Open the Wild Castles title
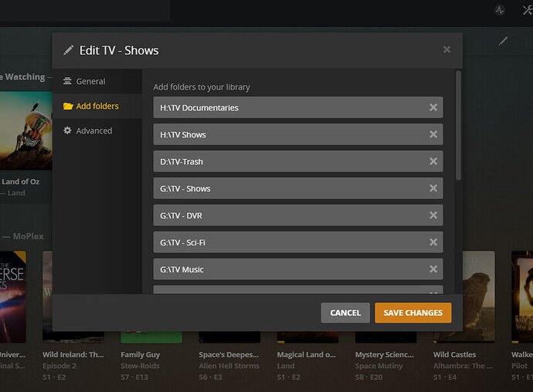The image size is (533, 392). (x=454, y=355)
